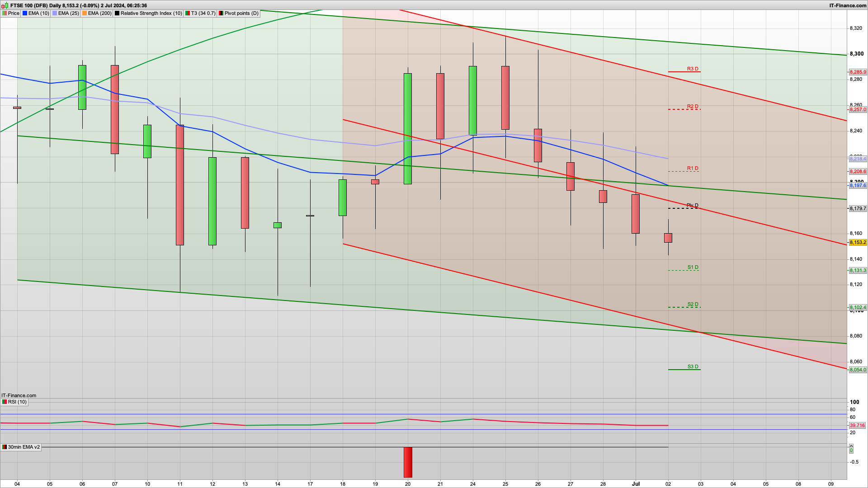The image size is (868, 488).
Task: Click the IT-Finance.com text above RSI panel
Action: point(19,395)
